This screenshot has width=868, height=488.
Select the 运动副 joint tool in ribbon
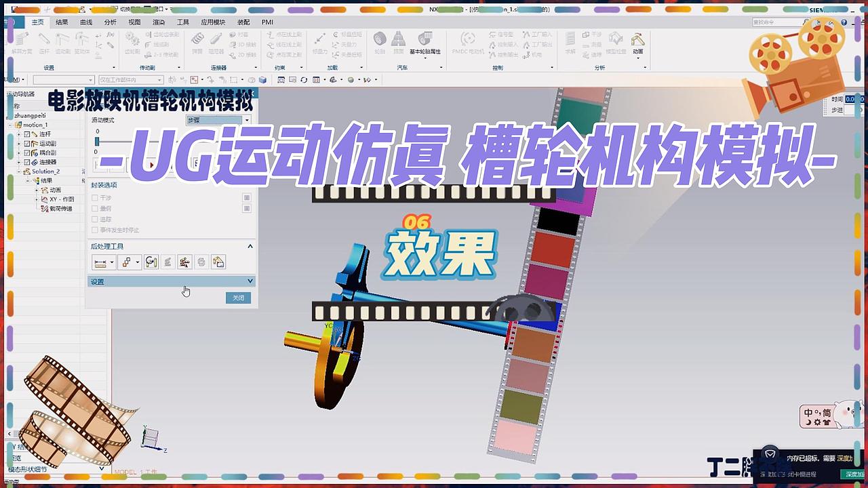(63, 42)
